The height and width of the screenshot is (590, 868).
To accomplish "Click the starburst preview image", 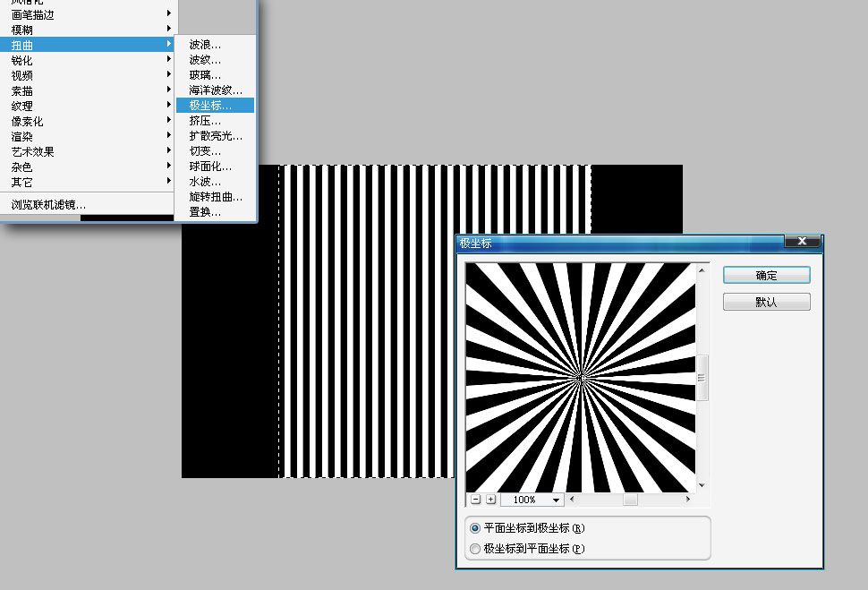I will (x=581, y=378).
